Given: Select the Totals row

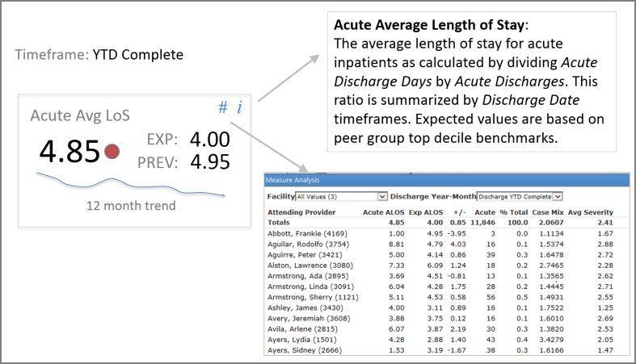Looking at the screenshot, I should pyautogui.click(x=280, y=222).
